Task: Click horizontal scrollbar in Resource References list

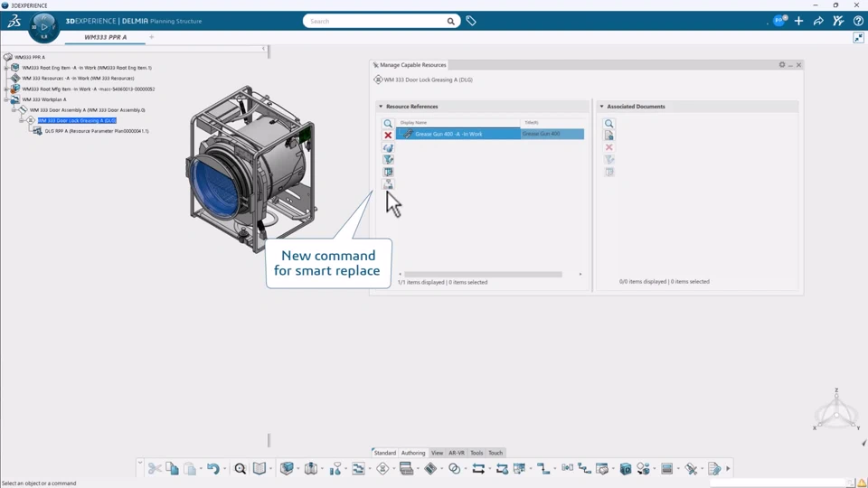Action: pos(483,275)
